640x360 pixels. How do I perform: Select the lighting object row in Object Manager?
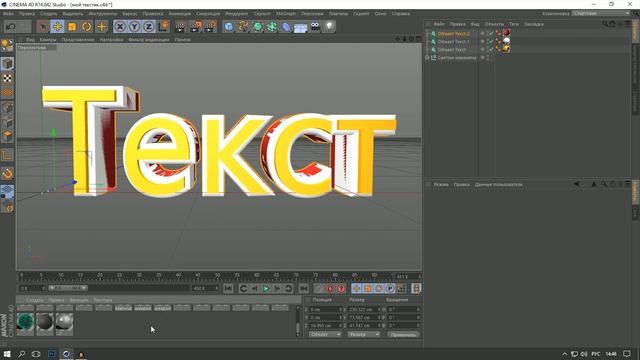tap(457, 58)
